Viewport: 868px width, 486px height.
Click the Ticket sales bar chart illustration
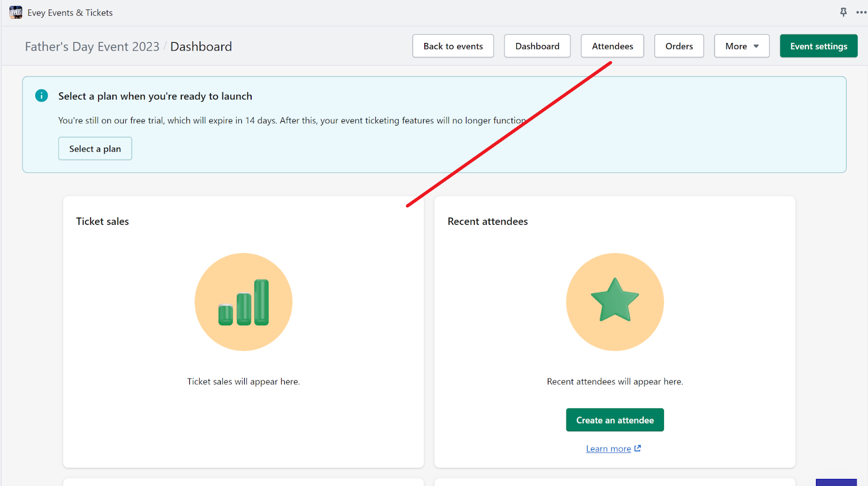pos(244,302)
